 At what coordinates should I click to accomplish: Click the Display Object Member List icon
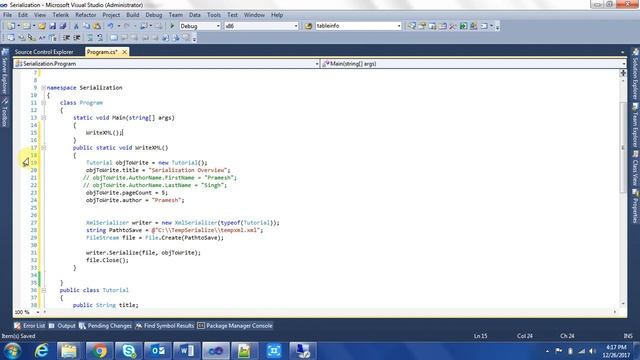11,38
